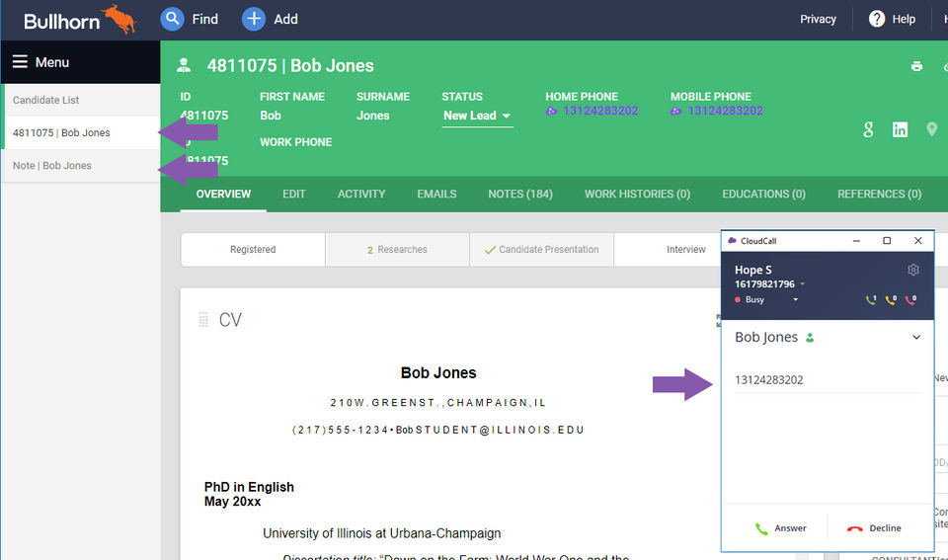948x560 pixels.
Task: Click the red call line icon
Action: click(x=910, y=299)
